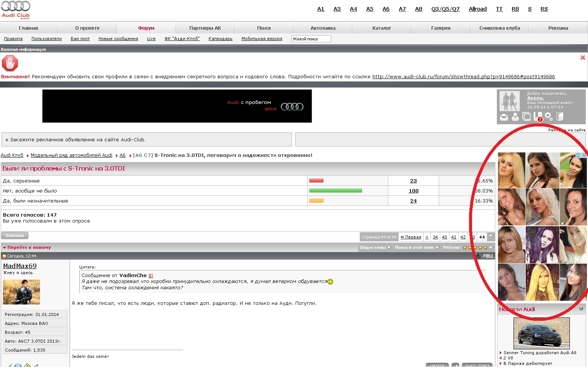Click the logout door icon
Viewport: 588px width, 369px height.
[560, 116]
